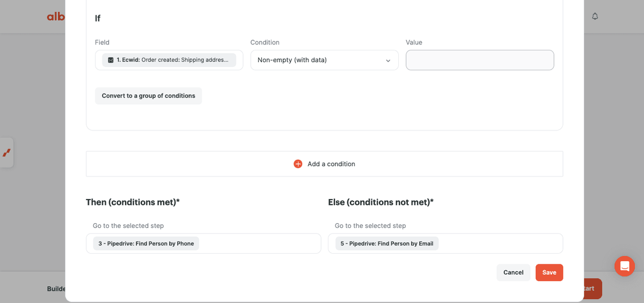Screen dimensions: 644x303
Task: Open the Then step selector
Action: coord(203,243)
